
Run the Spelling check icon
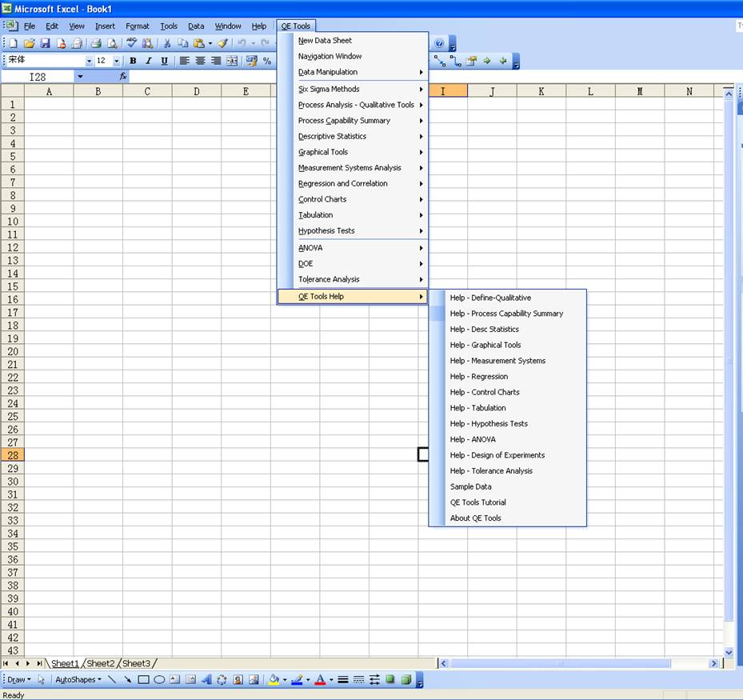[132, 44]
